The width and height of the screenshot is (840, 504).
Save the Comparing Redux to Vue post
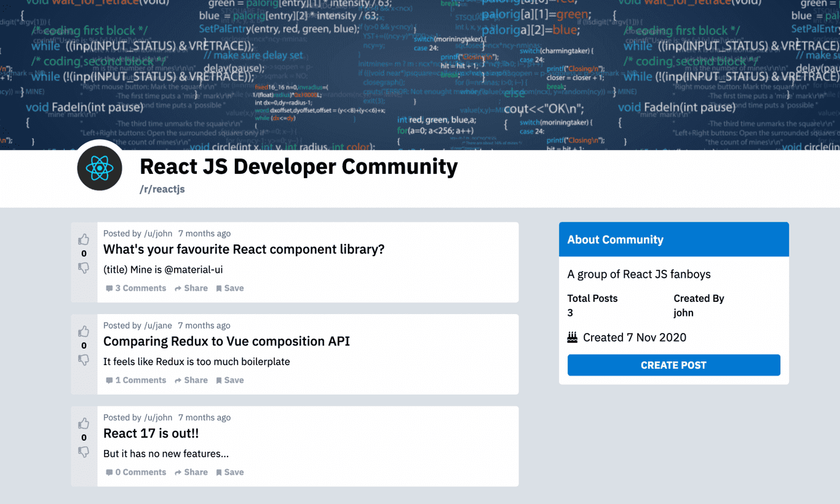(x=230, y=380)
